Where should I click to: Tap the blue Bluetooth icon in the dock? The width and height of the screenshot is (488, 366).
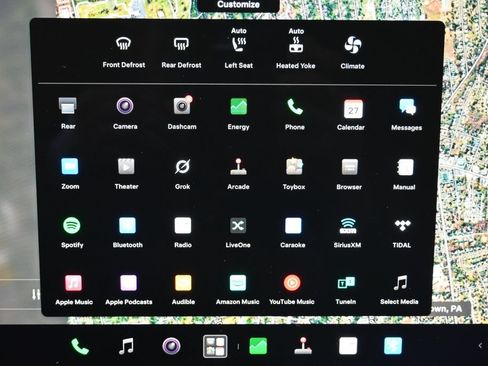tap(393, 346)
